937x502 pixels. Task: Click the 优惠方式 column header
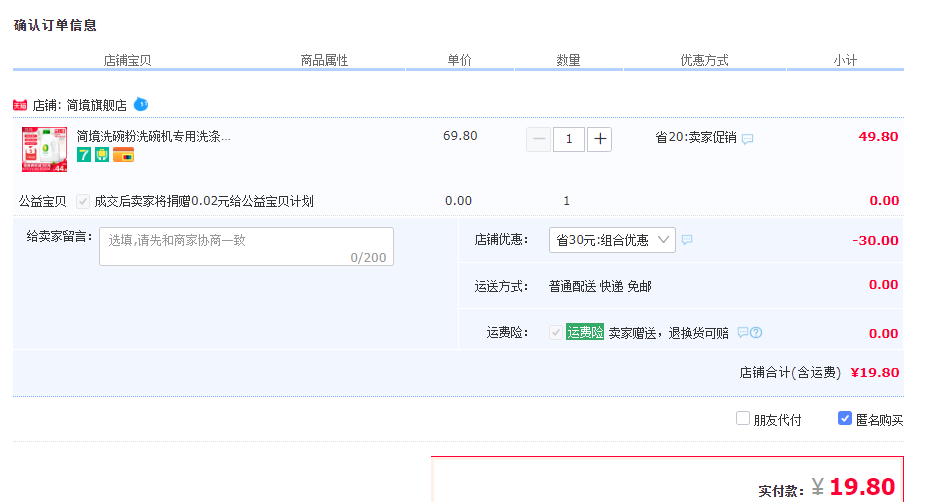coord(705,60)
